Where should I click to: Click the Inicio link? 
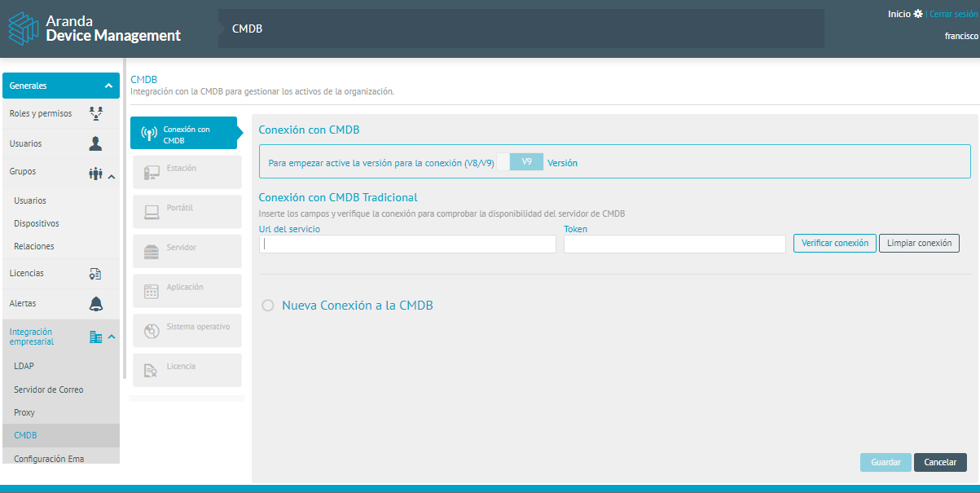click(899, 14)
